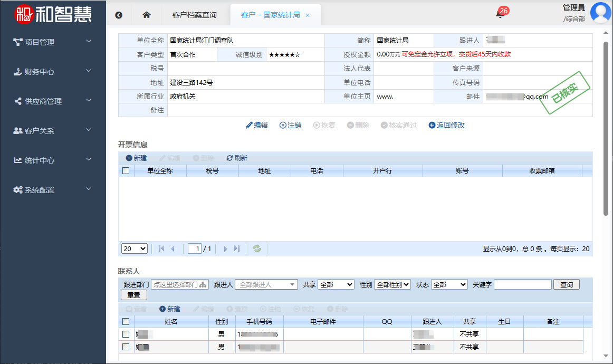Open the user avatar profile
The height and width of the screenshot is (364, 613).
point(600,13)
